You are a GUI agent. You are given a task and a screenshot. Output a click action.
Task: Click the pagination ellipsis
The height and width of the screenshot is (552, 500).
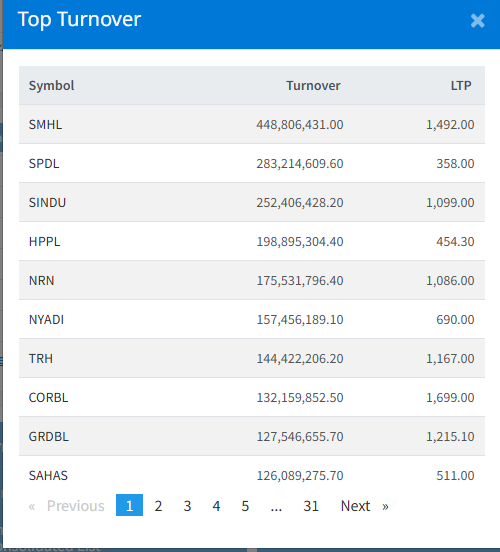[276, 506]
